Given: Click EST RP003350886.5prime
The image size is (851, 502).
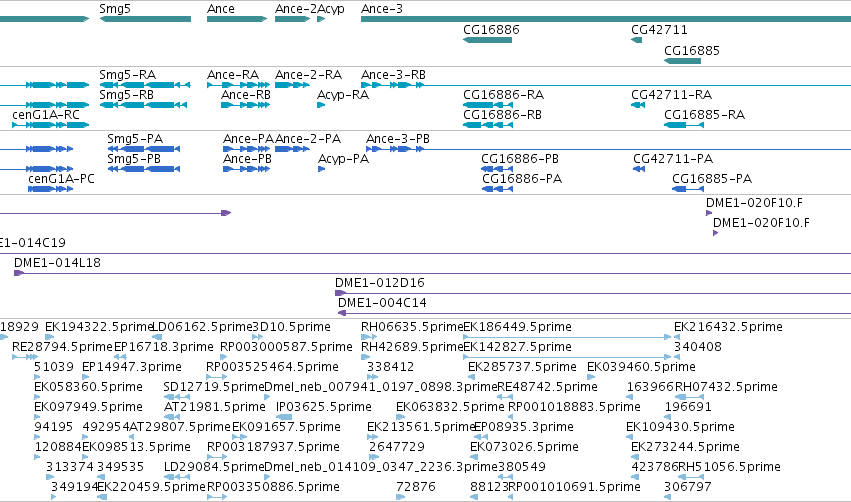Looking at the screenshot, I should (274, 487).
